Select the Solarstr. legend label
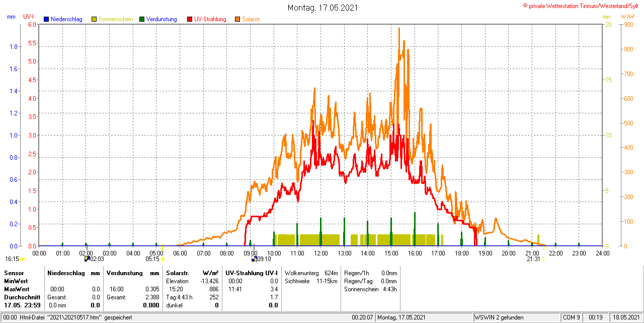Image resolution: width=644 pixels, height=323 pixels. pos(251,19)
